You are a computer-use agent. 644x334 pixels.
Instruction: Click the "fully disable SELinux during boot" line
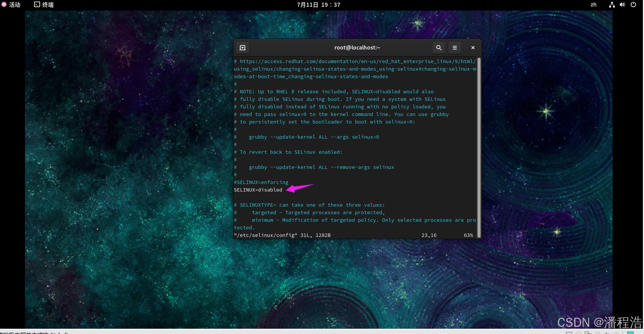(x=340, y=99)
